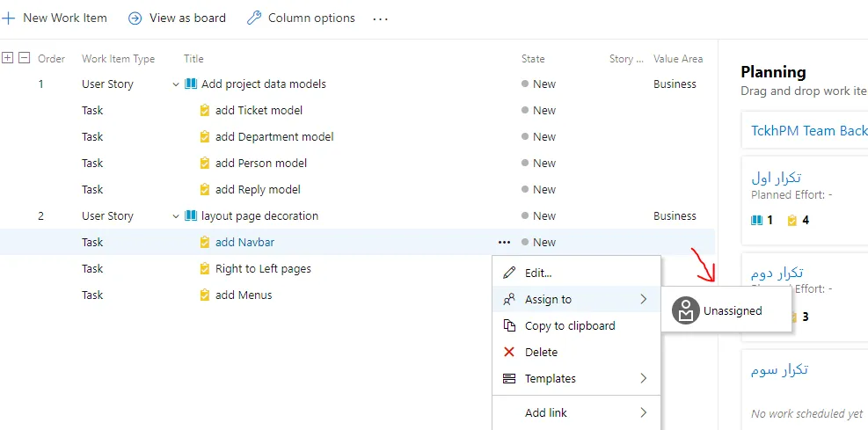Click the add Ticket model task icon
The image size is (868, 430).
point(205,111)
